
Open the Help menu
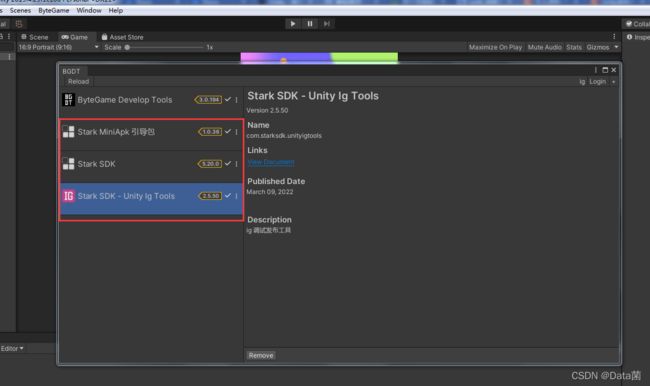click(116, 10)
